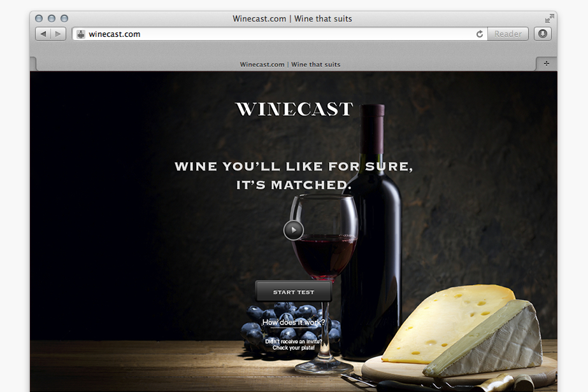Screen dimensions: 588x392
Task: Click the 'Wine you'll like for sure' headline
Action: click(294, 176)
